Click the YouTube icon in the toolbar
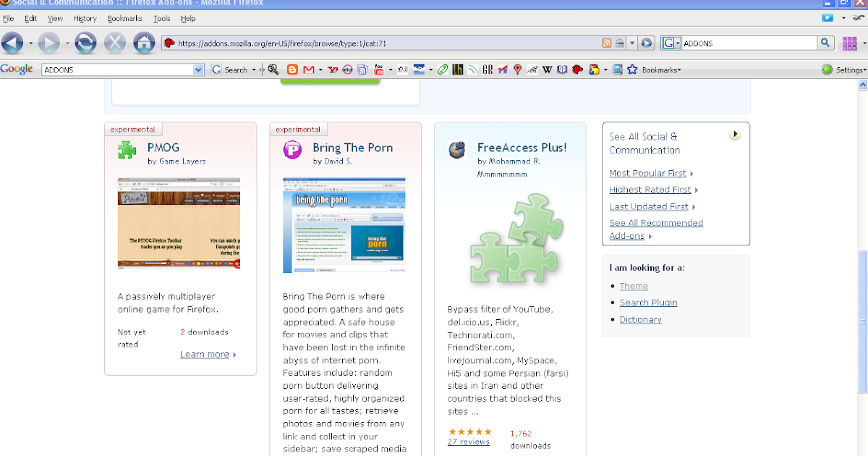Viewport: 868px width, 456px height. coord(379,69)
